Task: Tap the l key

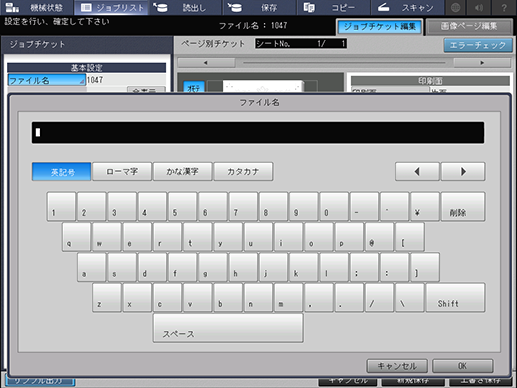Action: click(x=334, y=267)
